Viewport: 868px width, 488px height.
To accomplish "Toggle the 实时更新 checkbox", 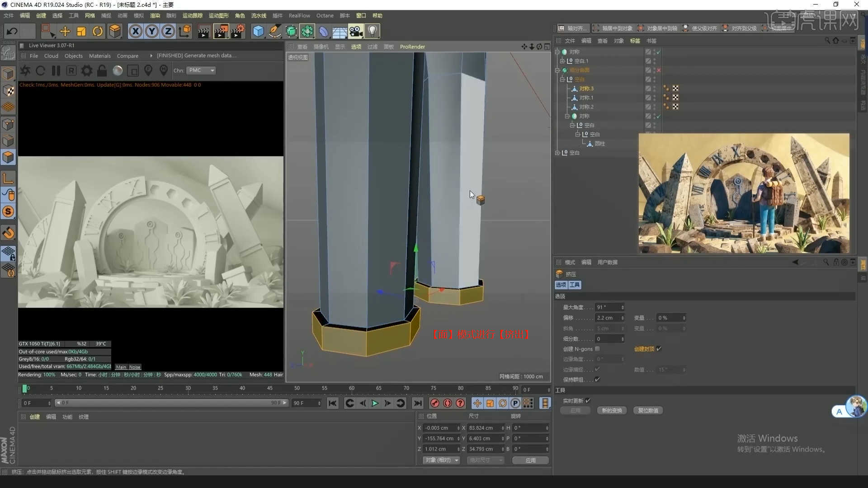I will 588,401.
